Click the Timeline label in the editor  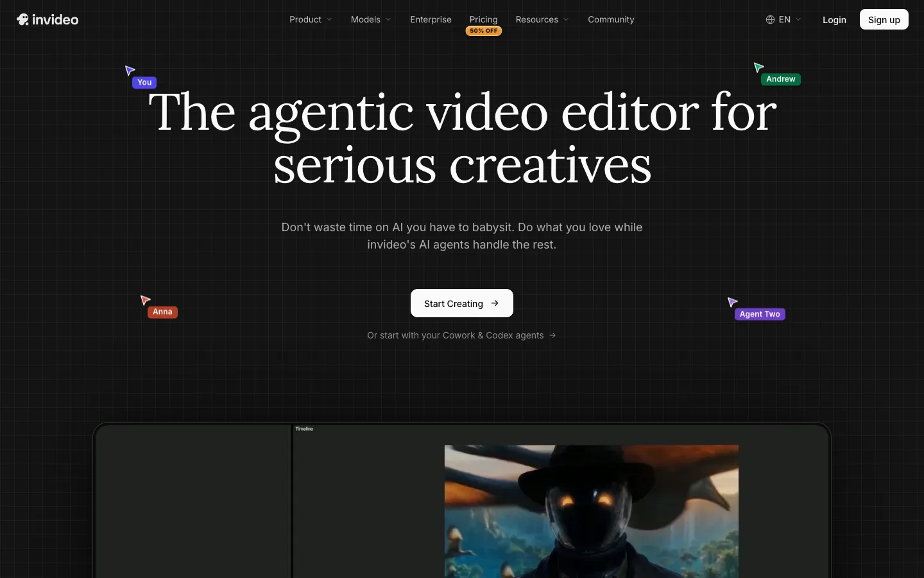(x=304, y=429)
